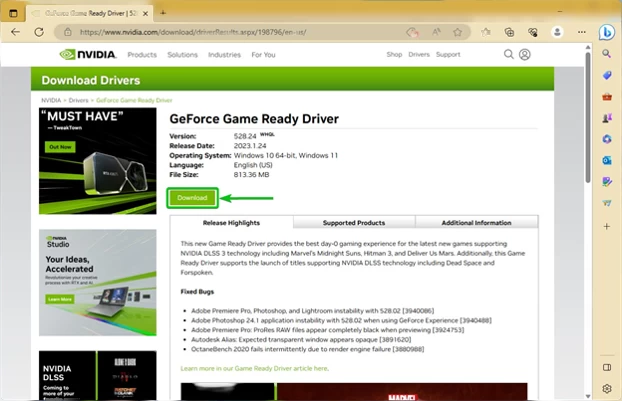Switch to Release Highlights tab

point(231,223)
